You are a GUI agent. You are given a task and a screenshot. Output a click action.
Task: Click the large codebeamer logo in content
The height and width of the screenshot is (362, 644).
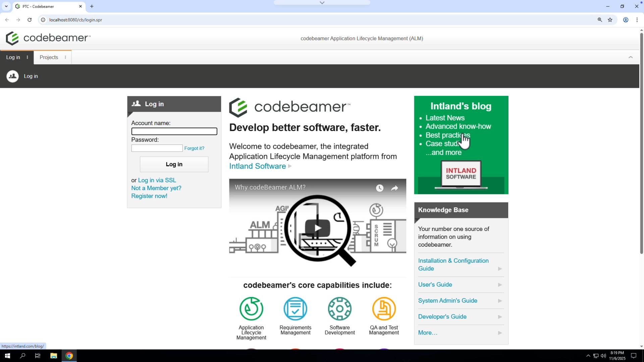[x=290, y=107]
